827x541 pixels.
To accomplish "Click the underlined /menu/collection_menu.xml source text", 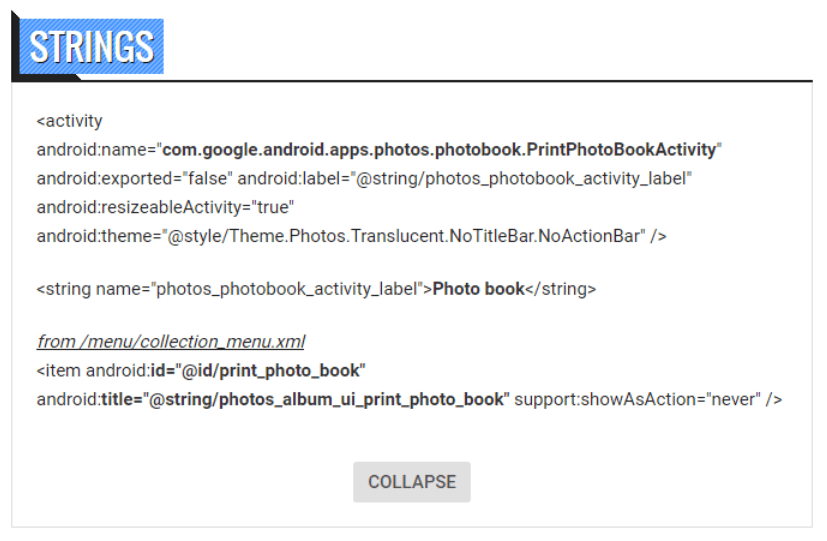I will (171, 342).
